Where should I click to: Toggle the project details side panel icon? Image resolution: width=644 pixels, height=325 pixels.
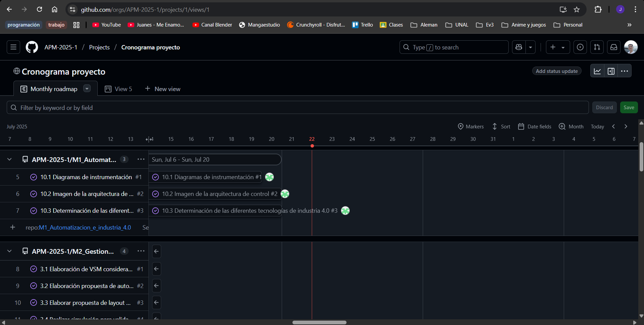click(x=611, y=71)
